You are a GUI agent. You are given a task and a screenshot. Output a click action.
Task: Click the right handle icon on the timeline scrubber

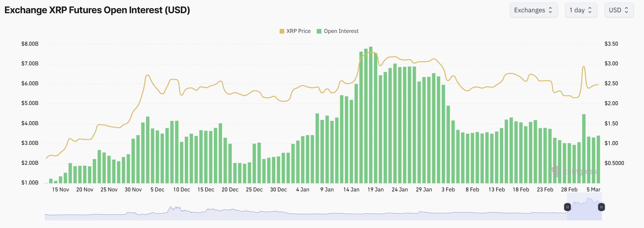pos(601,207)
